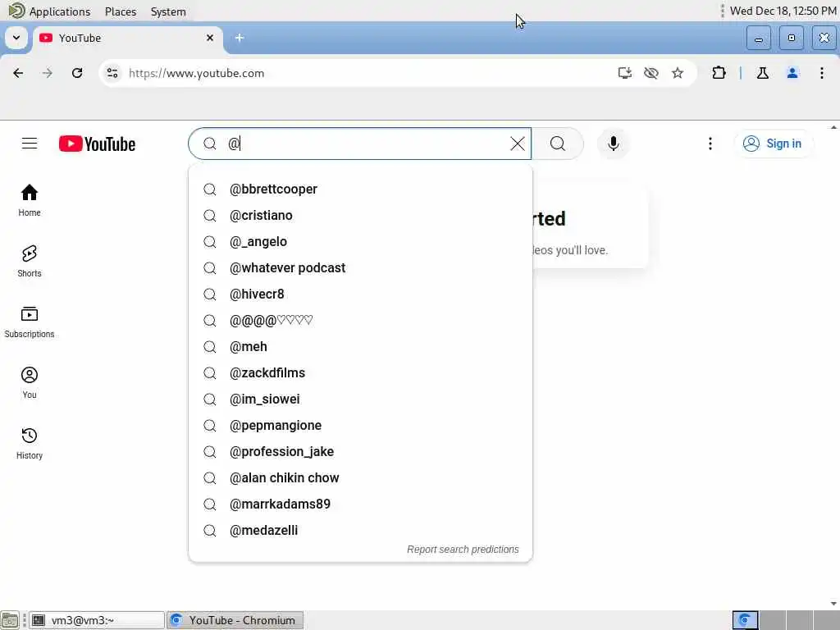The image size is (840, 630).
Task: Open Subscriptions in sidebar
Action: (30, 322)
